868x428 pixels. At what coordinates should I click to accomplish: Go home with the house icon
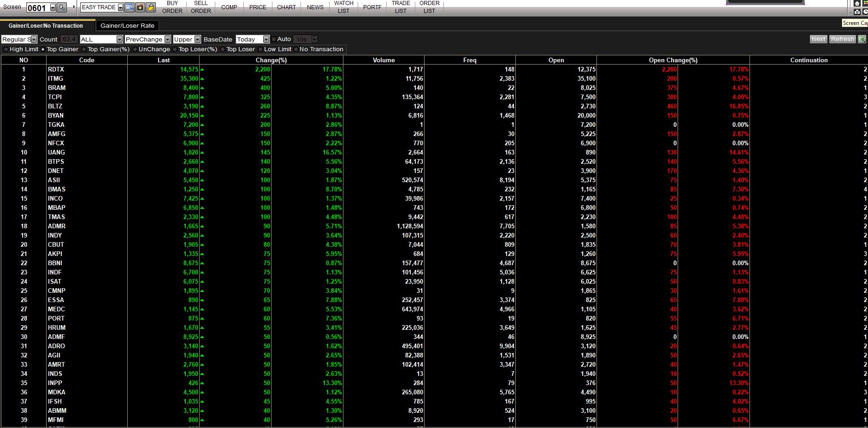[x=857, y=4]
